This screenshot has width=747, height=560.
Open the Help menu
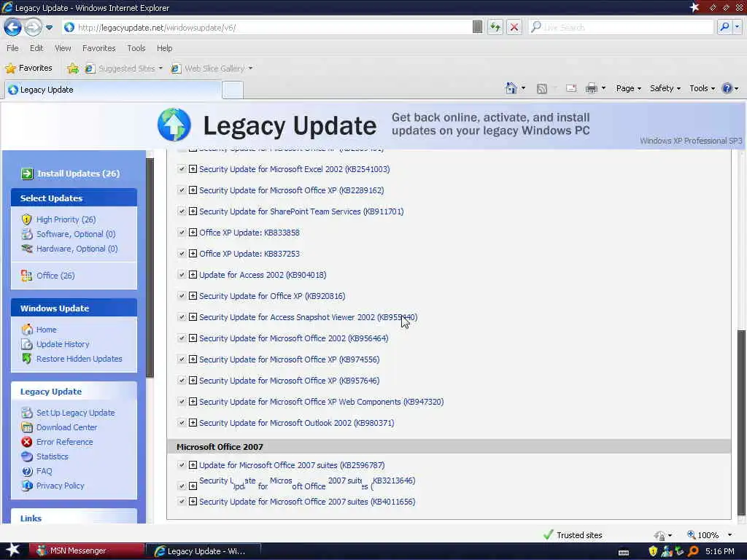pos(164,48)
